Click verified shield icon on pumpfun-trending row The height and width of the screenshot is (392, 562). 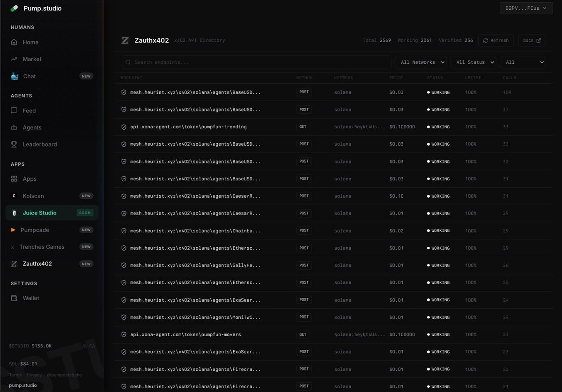click(124, 127)
